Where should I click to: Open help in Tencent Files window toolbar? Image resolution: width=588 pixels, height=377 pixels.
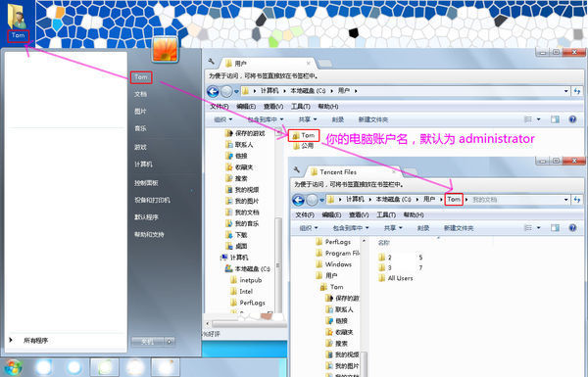(572, 228)
